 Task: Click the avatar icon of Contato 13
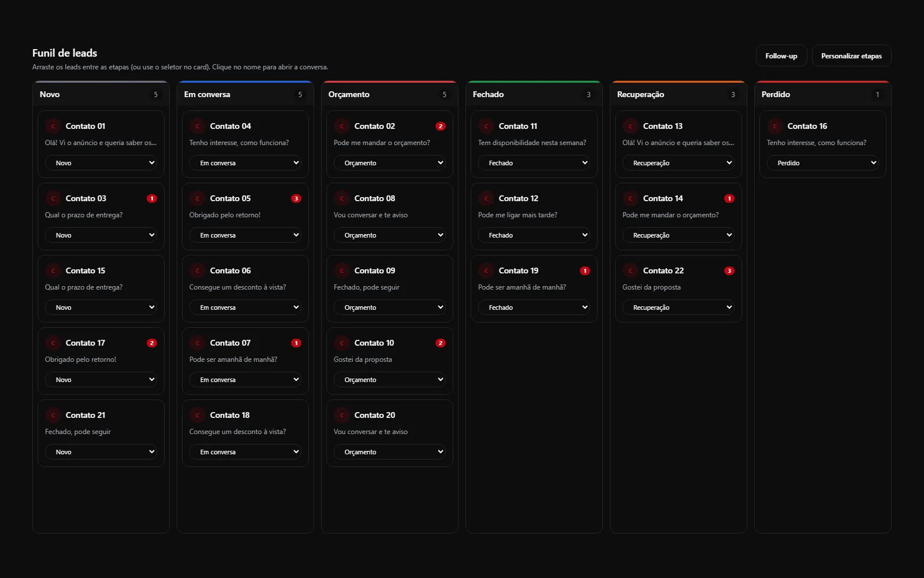click(631, 126)
